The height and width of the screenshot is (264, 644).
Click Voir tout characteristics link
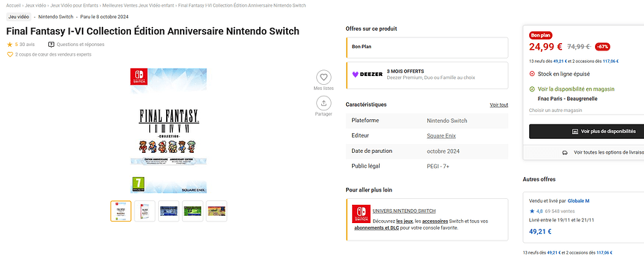point(498,105)
